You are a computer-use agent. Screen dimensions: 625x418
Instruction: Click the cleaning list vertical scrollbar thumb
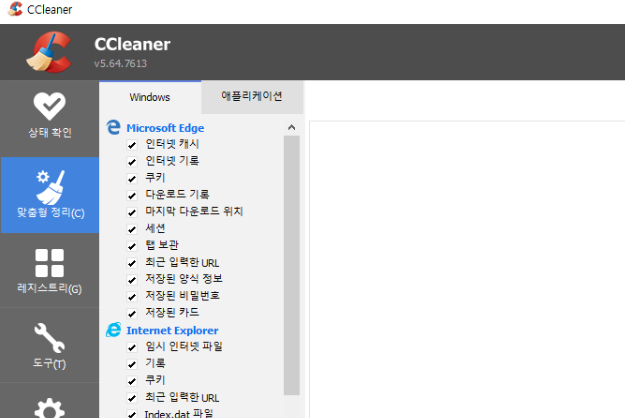click(292, 265)
